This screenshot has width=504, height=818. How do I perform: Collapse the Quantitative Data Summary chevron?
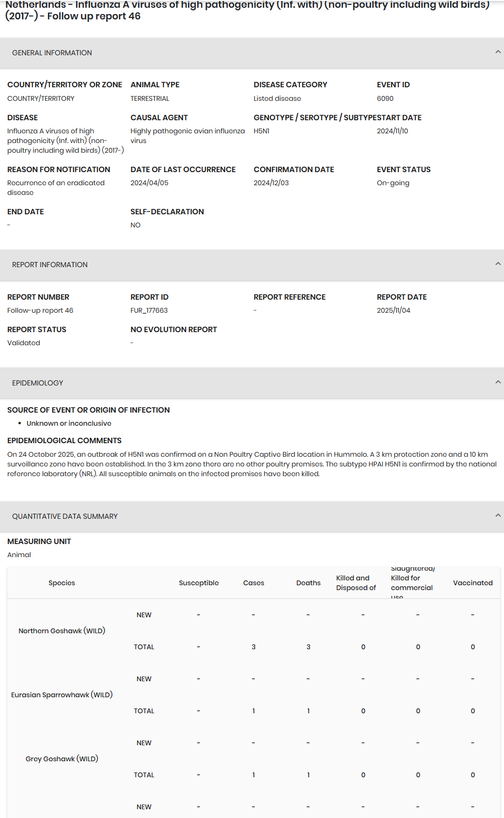tap(498, 515)
